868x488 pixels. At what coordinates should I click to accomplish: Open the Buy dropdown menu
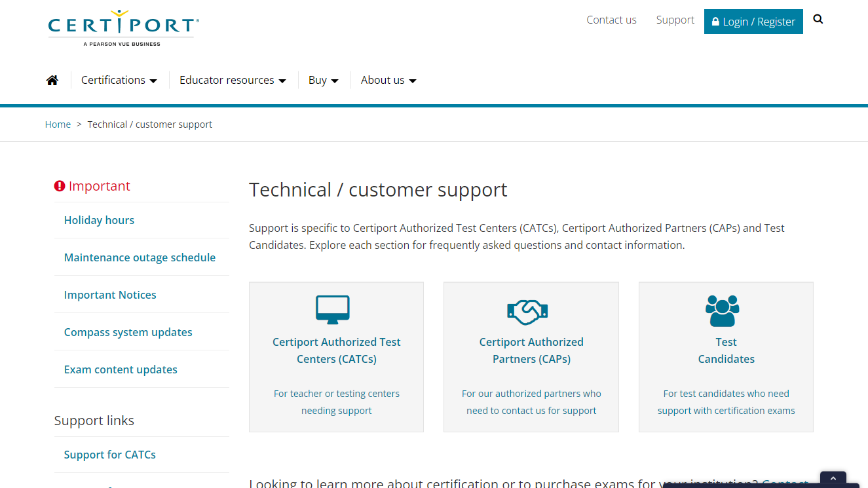pos(324,80)
